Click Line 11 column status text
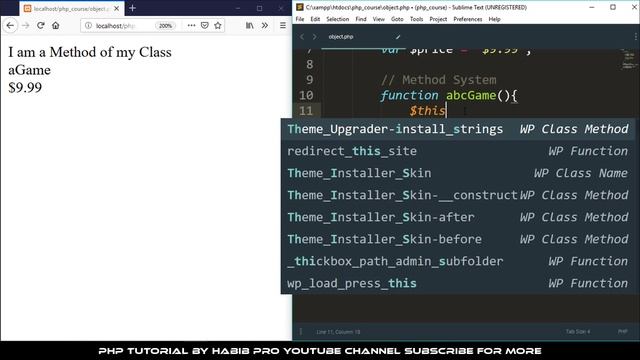640x360 pixels. [338, 332]
